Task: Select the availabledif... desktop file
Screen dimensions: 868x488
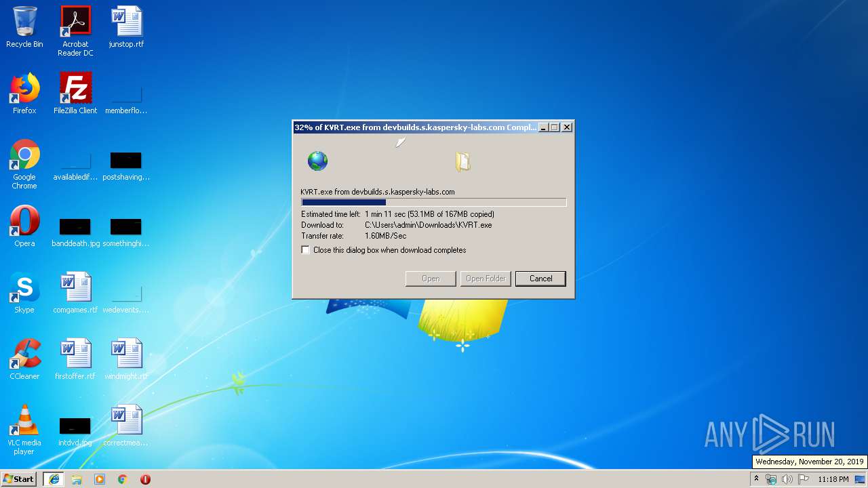Action: click(75, 167)
